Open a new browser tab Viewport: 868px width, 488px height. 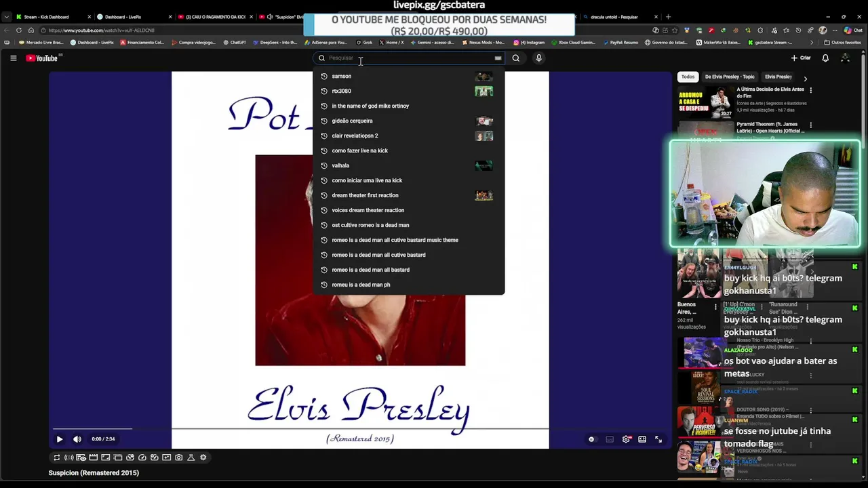(668, 17)
